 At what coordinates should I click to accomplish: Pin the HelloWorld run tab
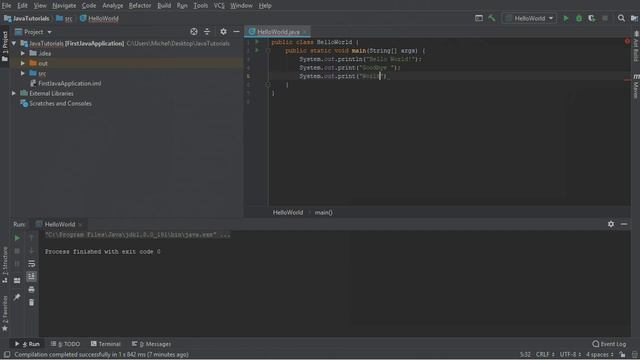17,297
